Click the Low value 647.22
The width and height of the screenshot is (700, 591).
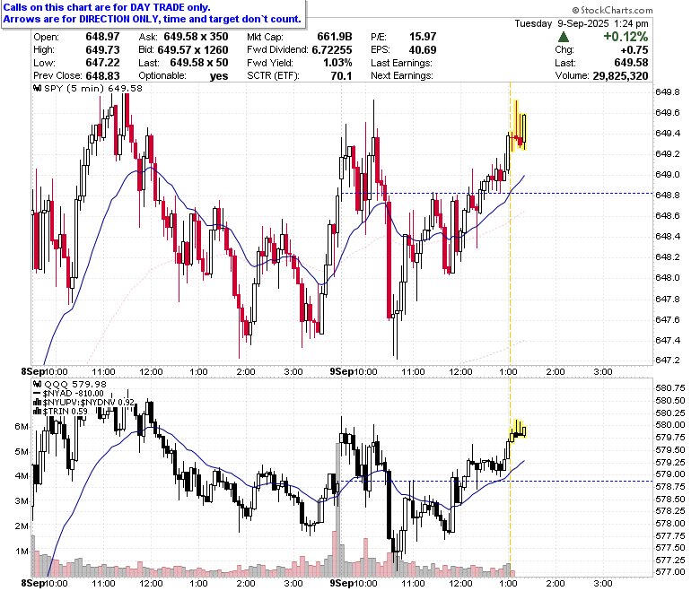tap(102, 63)
